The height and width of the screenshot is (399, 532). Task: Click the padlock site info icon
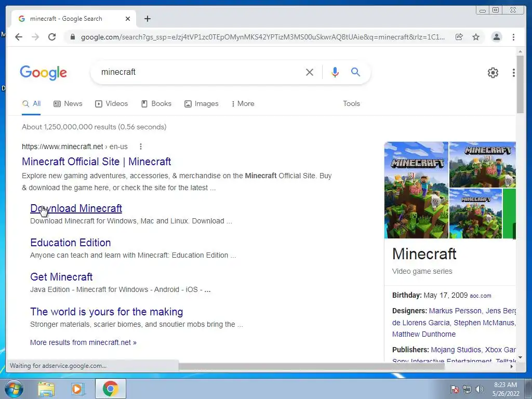[x=72, y=37]
